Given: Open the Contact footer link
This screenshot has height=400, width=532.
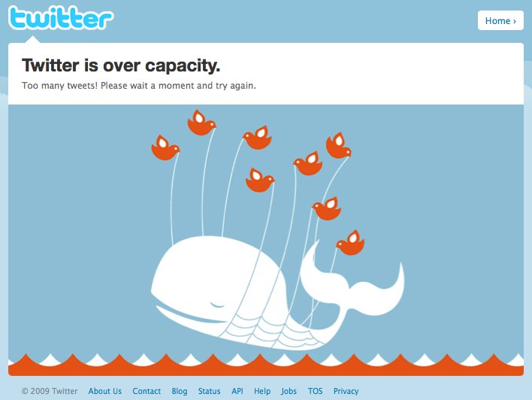Looking at the screenshot, I should click(x=147, y=391).
